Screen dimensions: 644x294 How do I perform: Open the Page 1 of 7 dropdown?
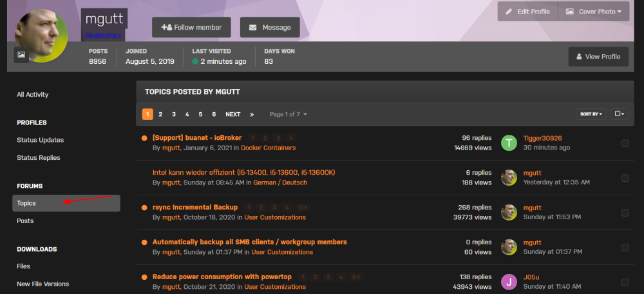pyautogui.click(x=289, y=114)
